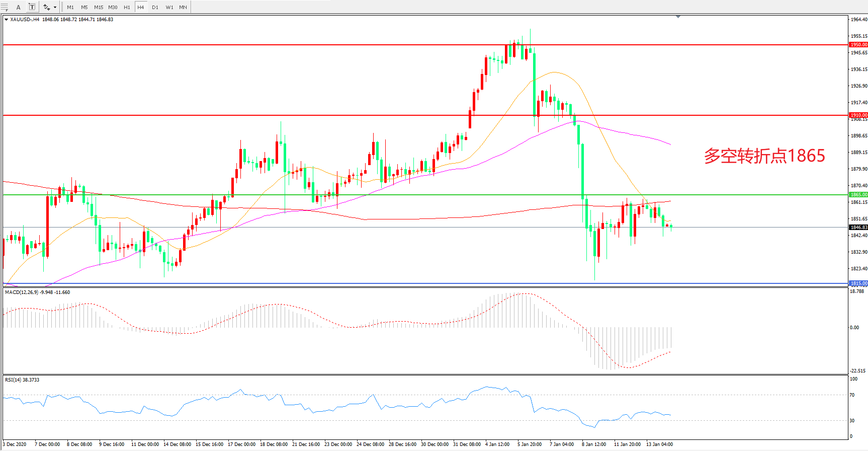Activate the Text Label tool
Image resolution: width=868 pixels, height=451 pixels.
coord(32,7)
